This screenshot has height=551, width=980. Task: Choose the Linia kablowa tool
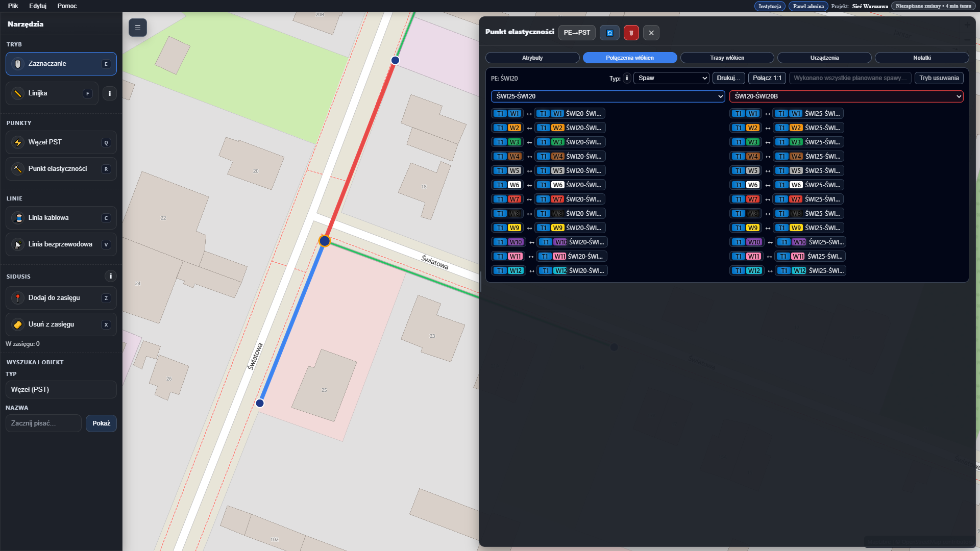(61, 218)
